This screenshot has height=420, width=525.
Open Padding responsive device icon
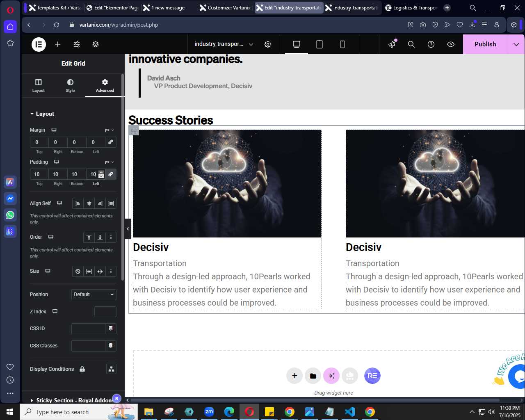tap(57, 162)
